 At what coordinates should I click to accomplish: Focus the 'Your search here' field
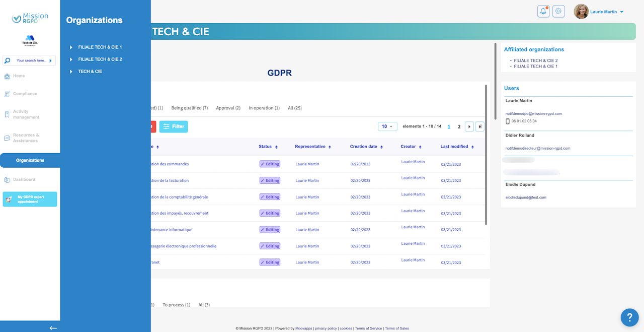tap(31, 60)
